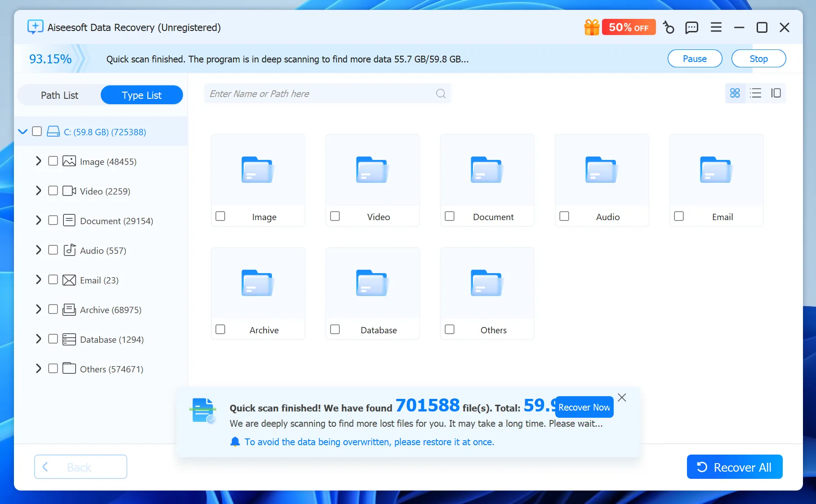Open the Database folder thumbnail

372,283
